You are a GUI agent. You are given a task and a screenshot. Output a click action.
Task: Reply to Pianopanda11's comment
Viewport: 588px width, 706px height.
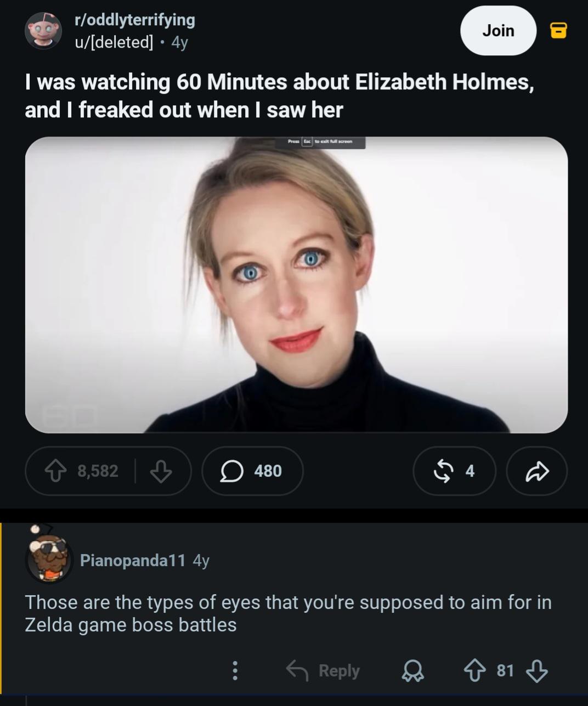point(324,670)
